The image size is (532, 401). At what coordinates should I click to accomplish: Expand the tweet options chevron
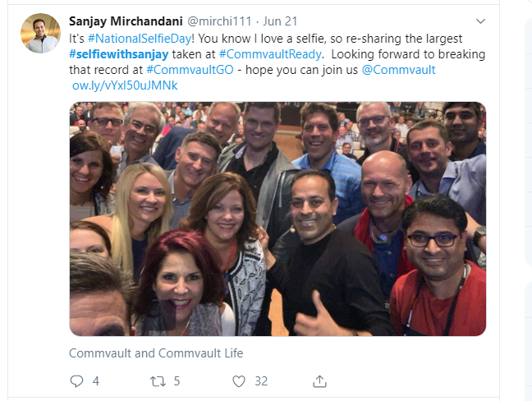pyautogui.click(x=480, y=21)
